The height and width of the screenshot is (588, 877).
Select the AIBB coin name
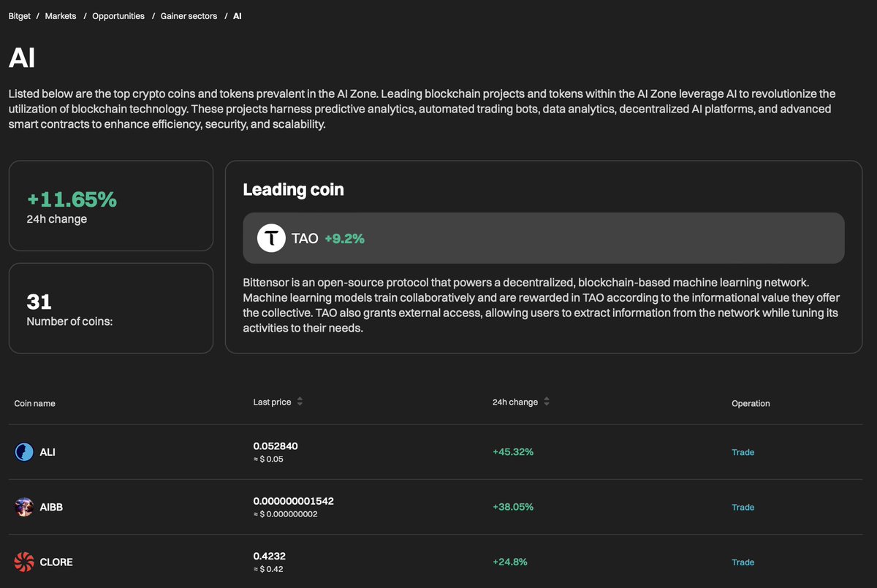click(x=51, y=507)
